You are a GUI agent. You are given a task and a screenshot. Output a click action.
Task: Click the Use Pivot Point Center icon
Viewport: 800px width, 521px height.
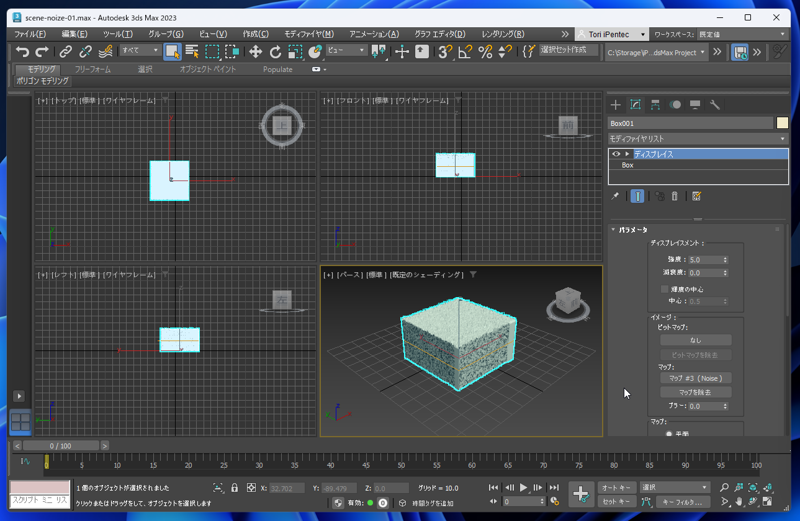(379, 52)
